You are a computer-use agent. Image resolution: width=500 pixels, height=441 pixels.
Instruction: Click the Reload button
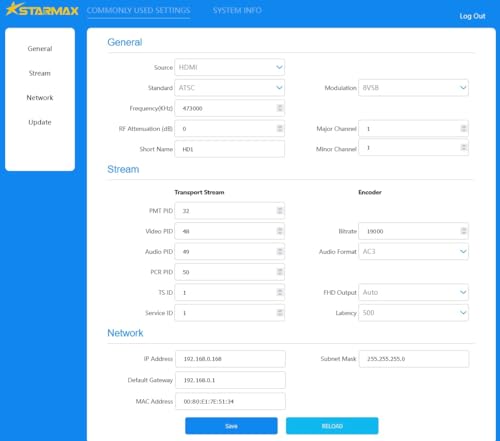(x=332, y=426)
